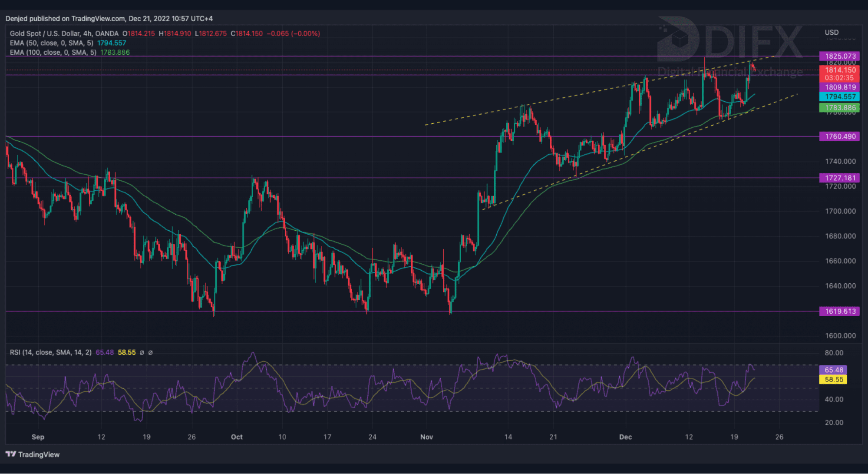Image resolution: width=868 pixels, height=474 pixels.
Task: Click the teal 1794.557 EMA price tag
Action: coord(839,97)
